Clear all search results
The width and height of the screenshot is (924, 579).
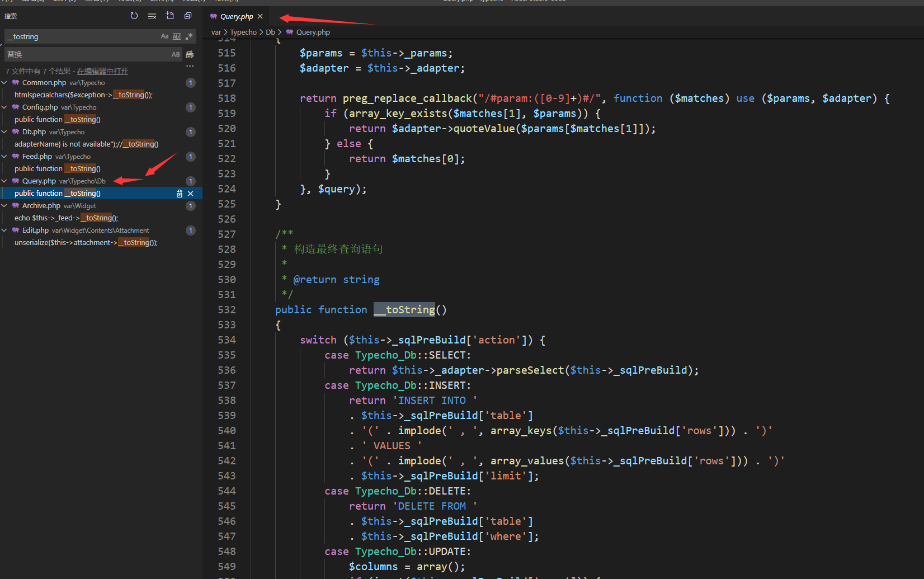pos(152,15)
